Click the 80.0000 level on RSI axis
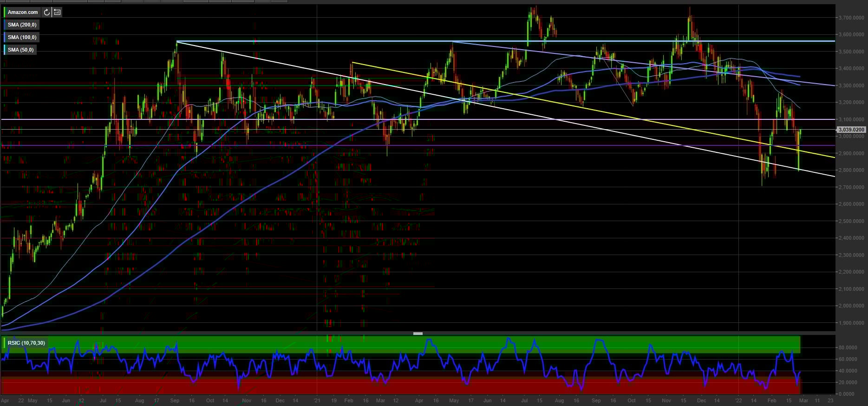The image size is (868, 406). click(848, 347)
